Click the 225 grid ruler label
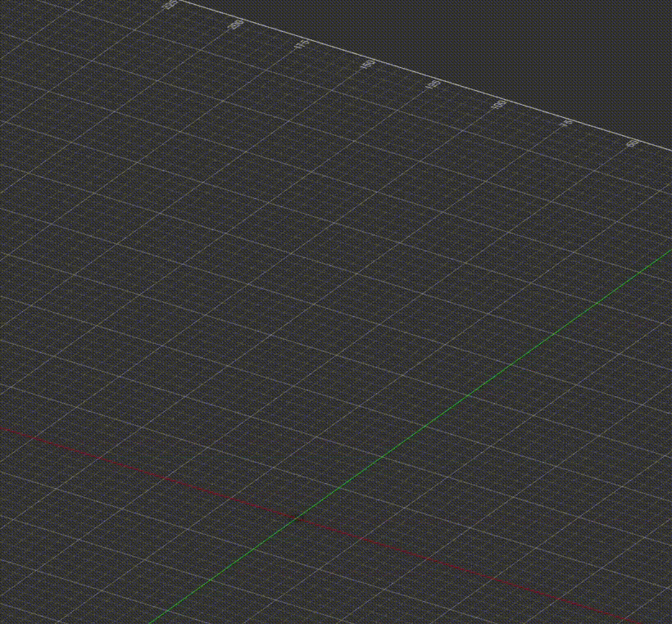 (x=170, y=5)
